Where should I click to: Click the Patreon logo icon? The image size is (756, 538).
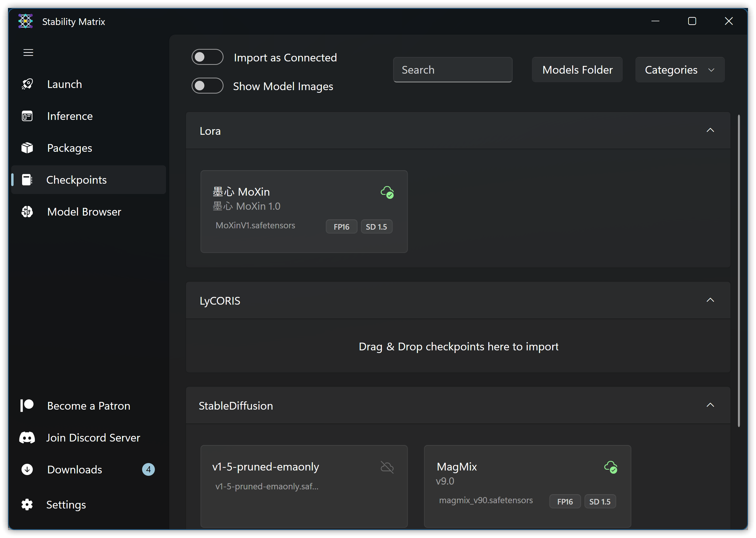27,405
